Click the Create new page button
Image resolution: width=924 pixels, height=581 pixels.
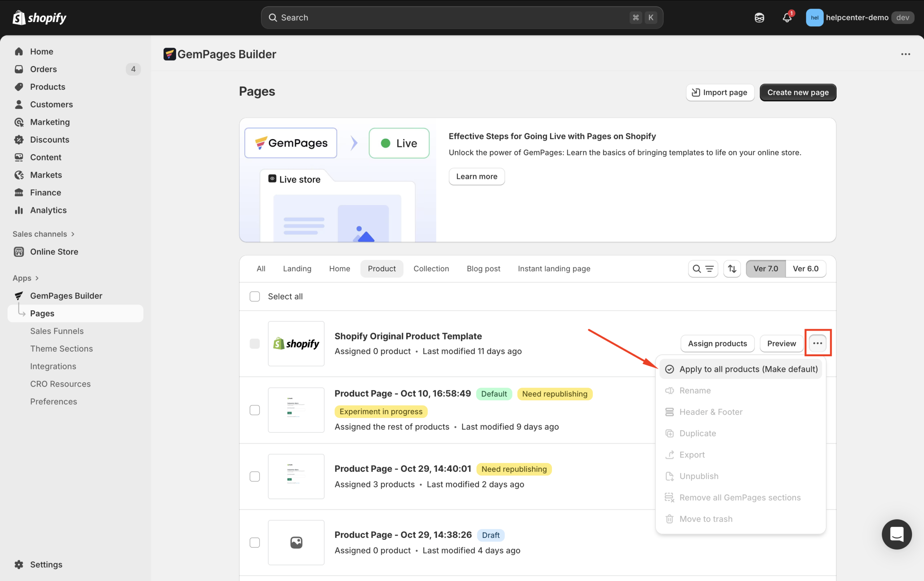798,92
